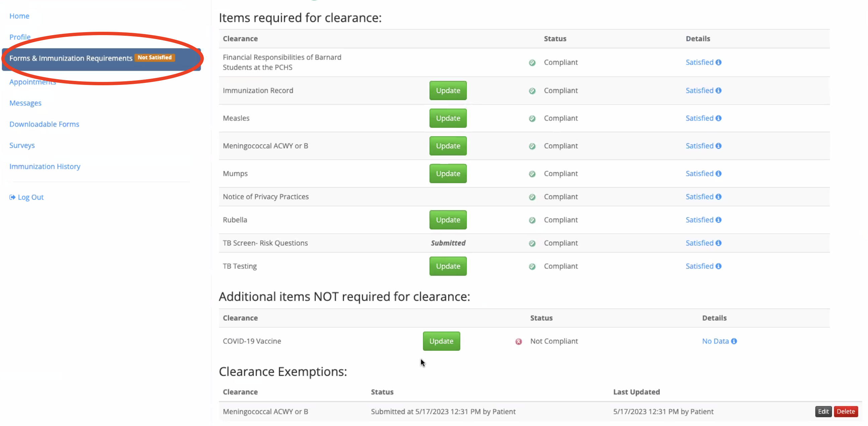Click info icon next to COVID-19 No Data
This screenshot has width=868, height=426.
[734, 341]
